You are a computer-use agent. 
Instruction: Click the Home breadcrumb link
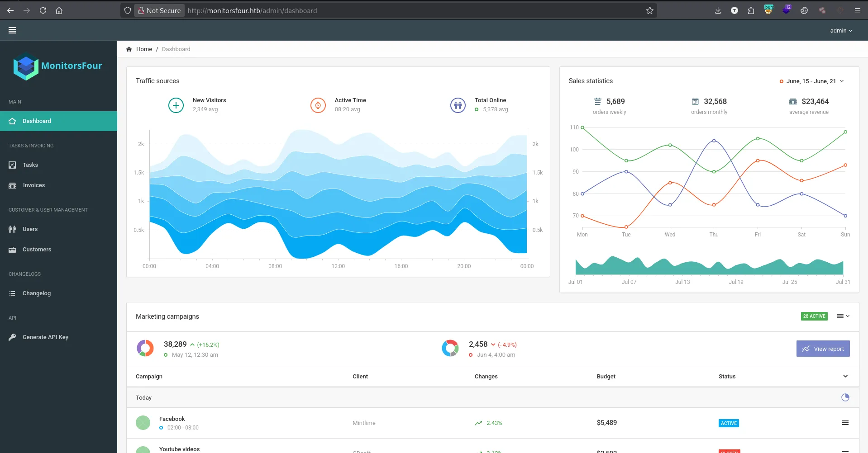(144, 49)
